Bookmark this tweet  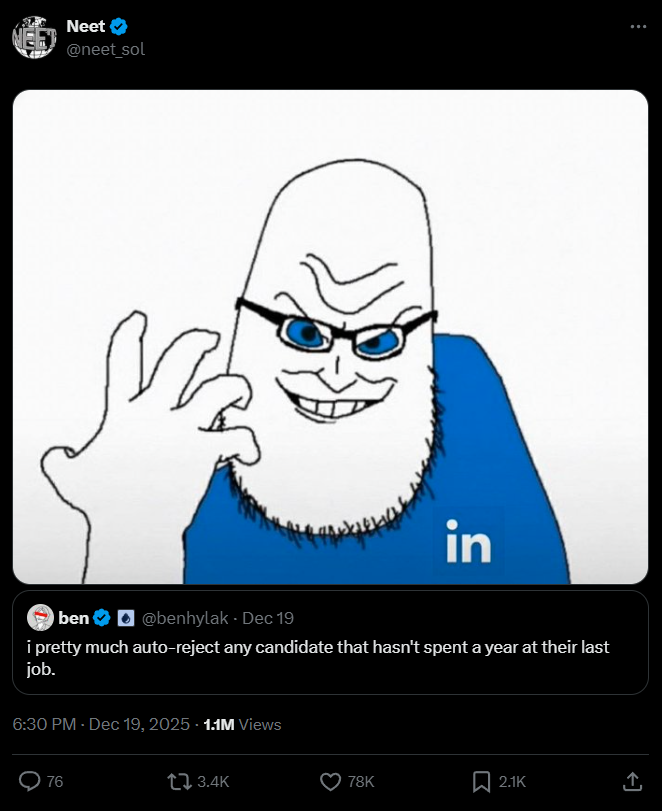(481, 781)
